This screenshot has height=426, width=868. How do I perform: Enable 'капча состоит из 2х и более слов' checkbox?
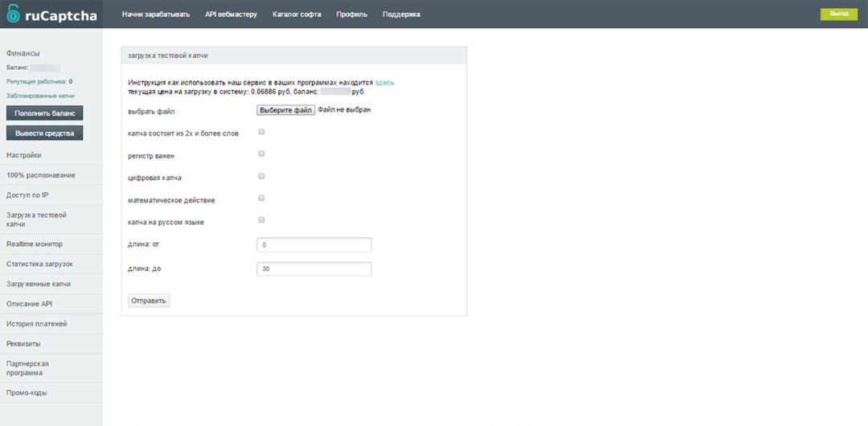coord(261,132)
